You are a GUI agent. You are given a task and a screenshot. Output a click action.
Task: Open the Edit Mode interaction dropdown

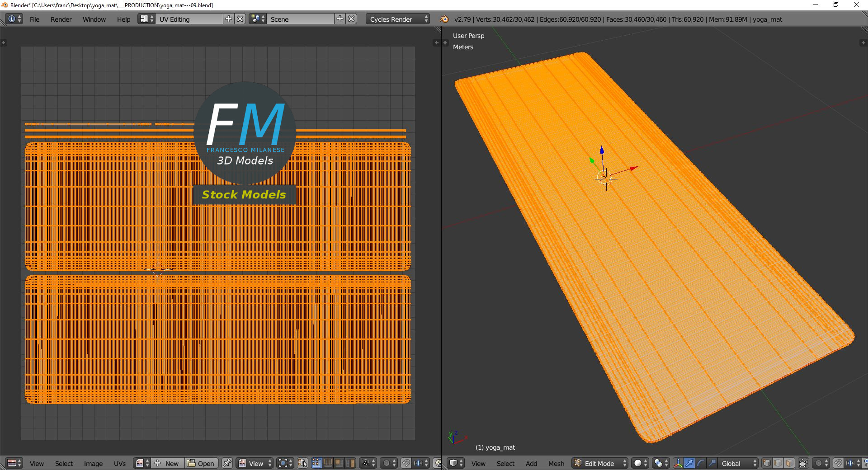click(599, 463)
